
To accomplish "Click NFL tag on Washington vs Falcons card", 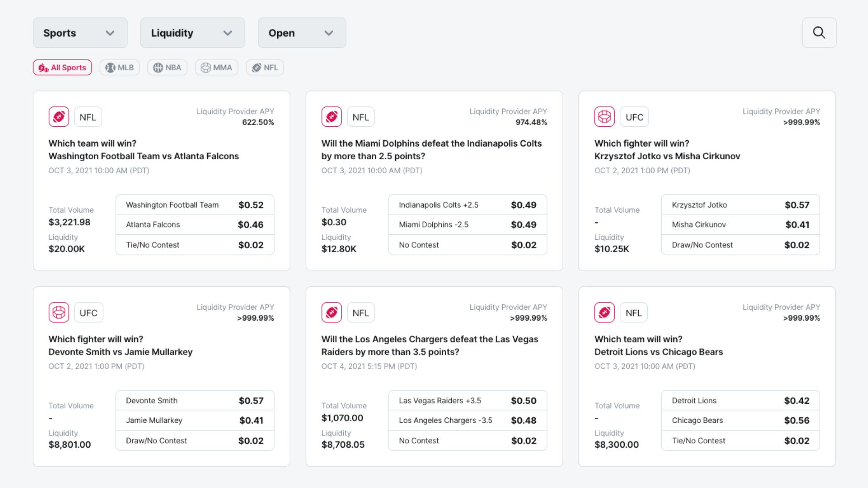I will pos(88,117).
